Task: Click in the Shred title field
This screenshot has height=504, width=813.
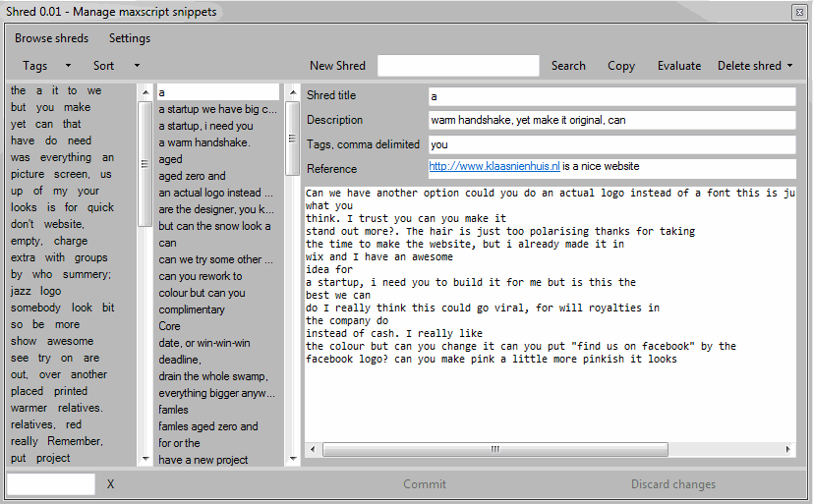Action: pos(611,96)
